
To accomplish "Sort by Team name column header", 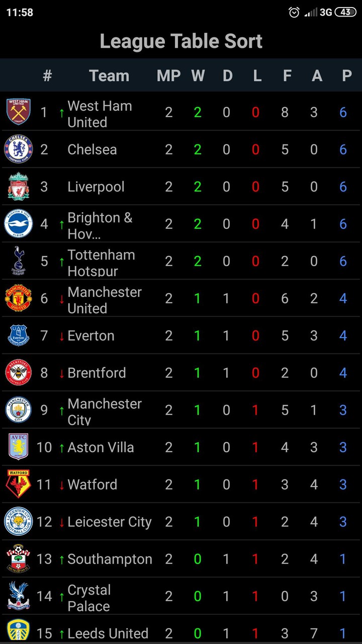I will pos(109,76).
